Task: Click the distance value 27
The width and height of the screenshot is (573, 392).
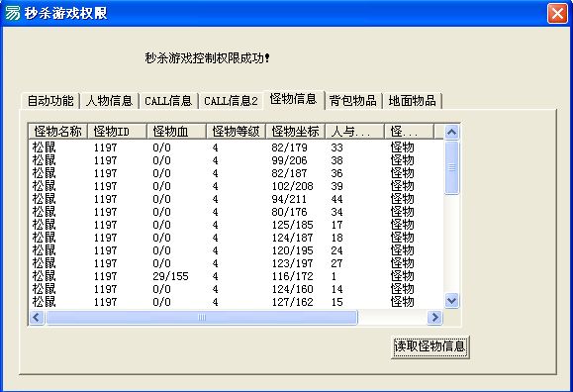Action: [336, 263]
